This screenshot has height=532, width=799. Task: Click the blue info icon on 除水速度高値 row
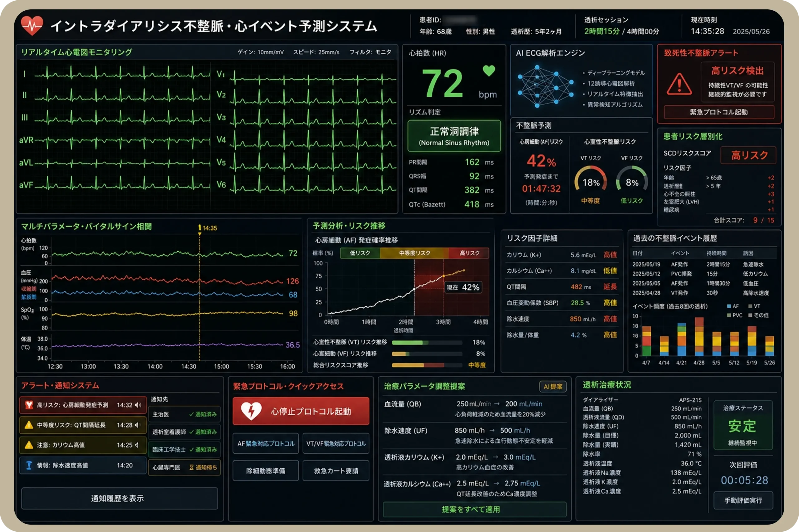point(29,465)
